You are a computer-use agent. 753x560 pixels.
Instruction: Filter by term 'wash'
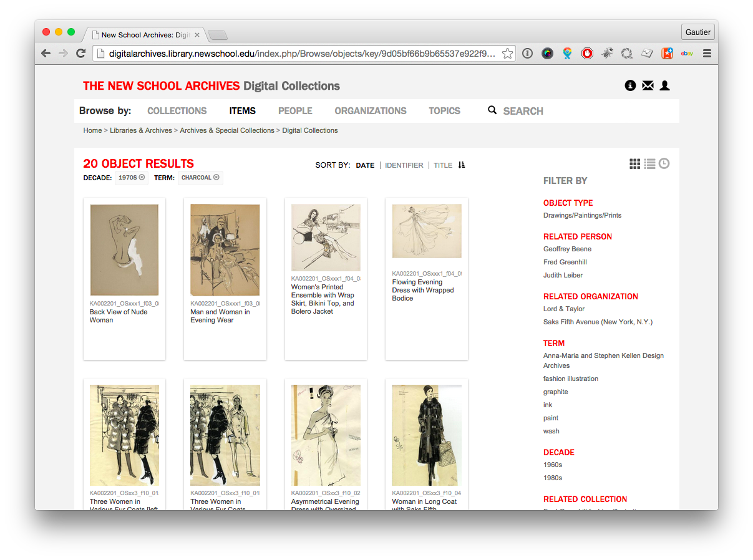pos(551,431)
